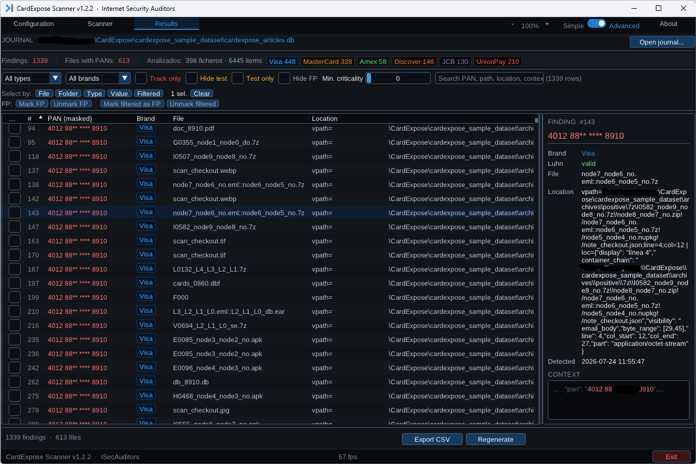
Task: Select the cards_0860.dbf file cell
Action: 196,283
